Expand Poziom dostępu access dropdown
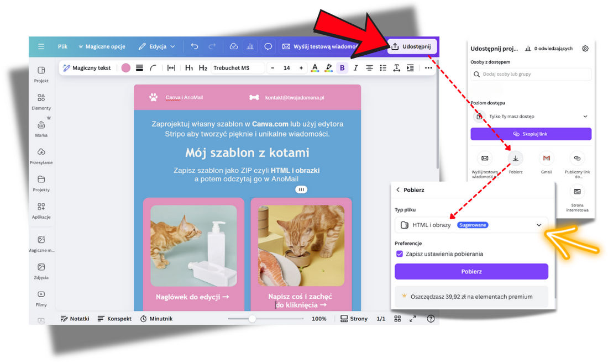The height and width of the screenshot is (364, 608). 531,117
